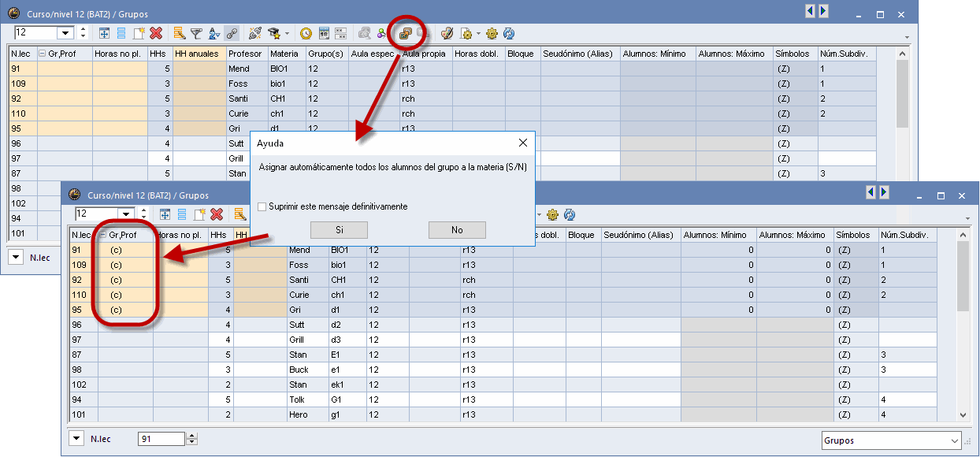Click the A-Z sort icon in back window toolbar
The height and width of the screenshot is (457, 980).
click(213, 33)
